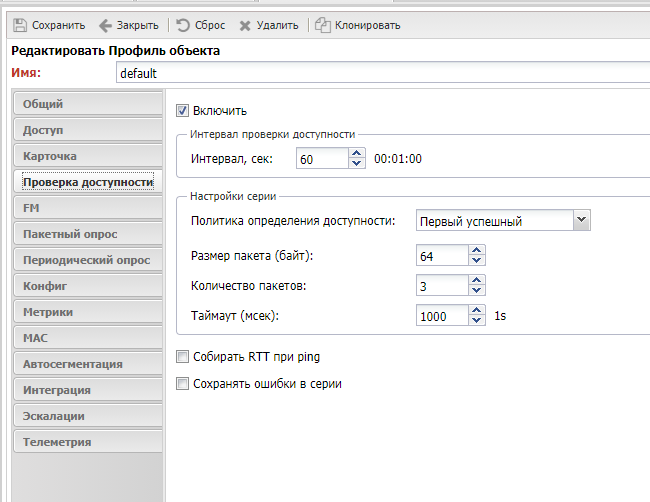Switch to the Общий tab

(88, 104)
